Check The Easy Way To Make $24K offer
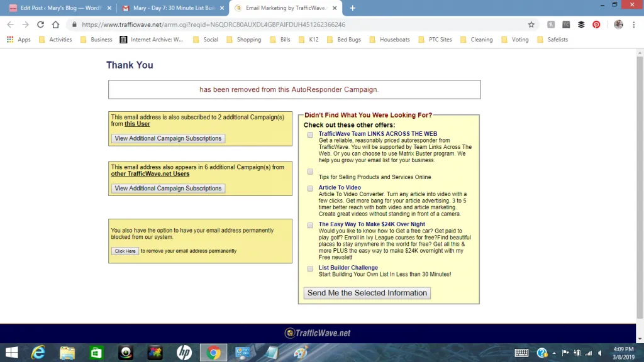This screenshot has width=644, height=362. pyautogui.click(x=310, y=226)
